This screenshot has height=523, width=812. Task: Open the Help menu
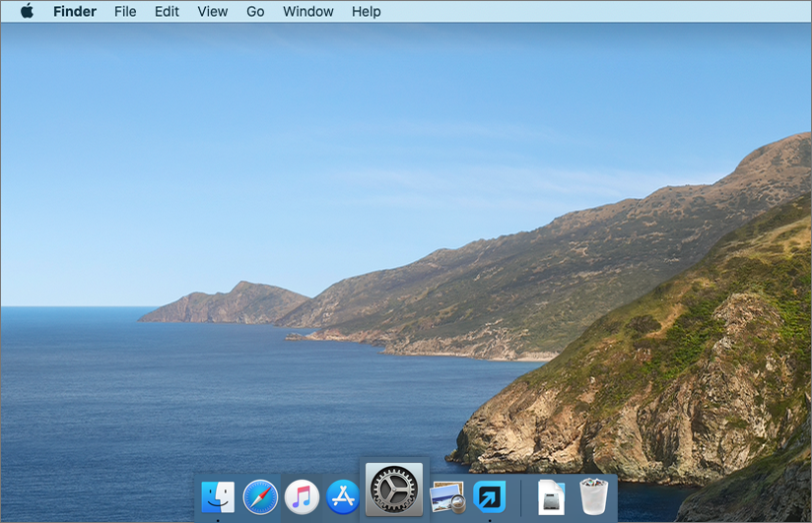click(x=366, y=12)
